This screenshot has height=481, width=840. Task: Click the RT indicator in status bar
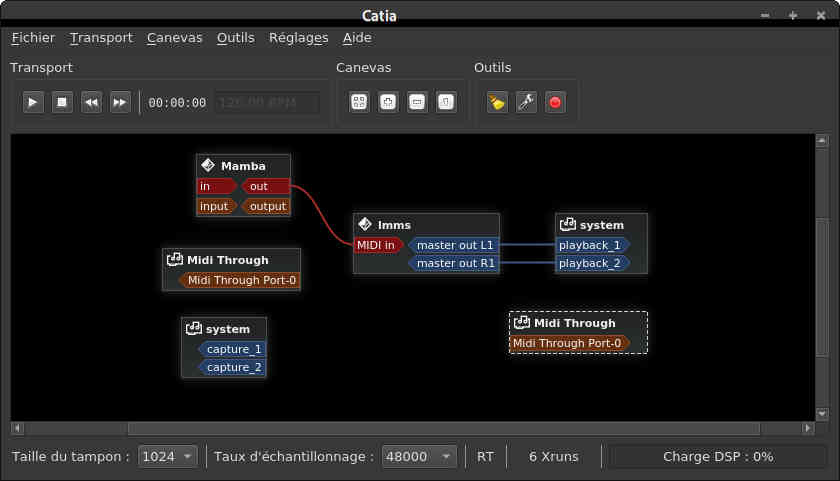485,457
